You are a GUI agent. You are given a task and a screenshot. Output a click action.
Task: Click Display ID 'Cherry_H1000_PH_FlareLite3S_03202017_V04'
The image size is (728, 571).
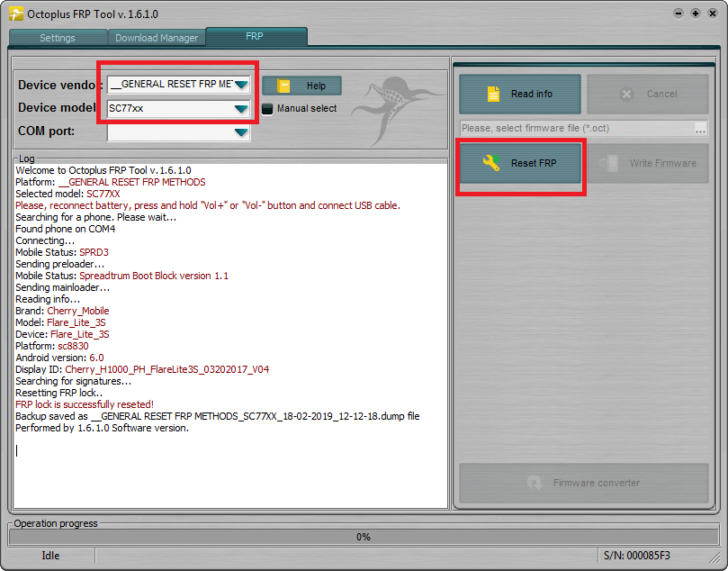tap(167, 369)
